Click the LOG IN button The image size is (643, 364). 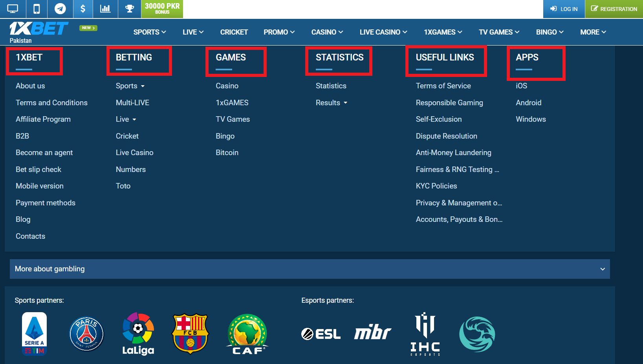[564, 9]
